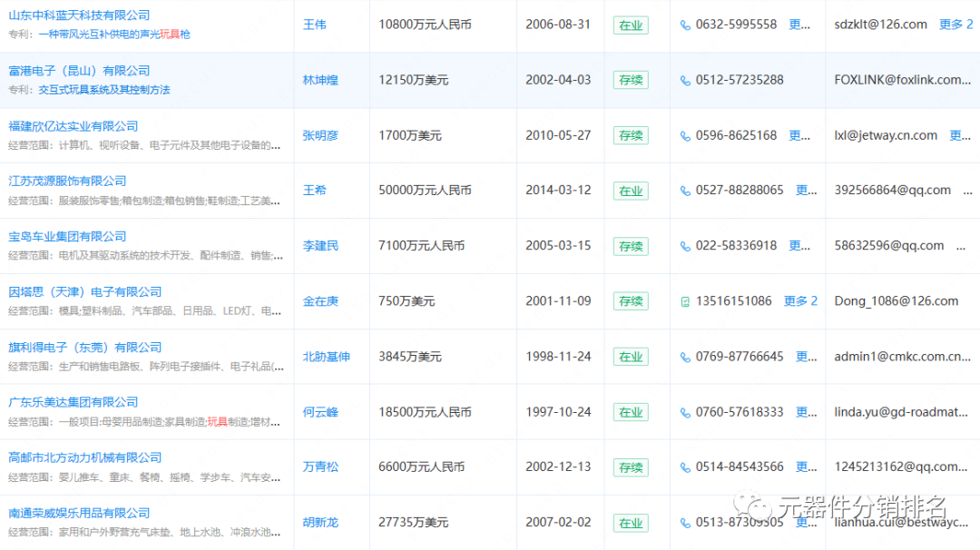Expand more phones after 0632-5995558

[x=799, y=25]
